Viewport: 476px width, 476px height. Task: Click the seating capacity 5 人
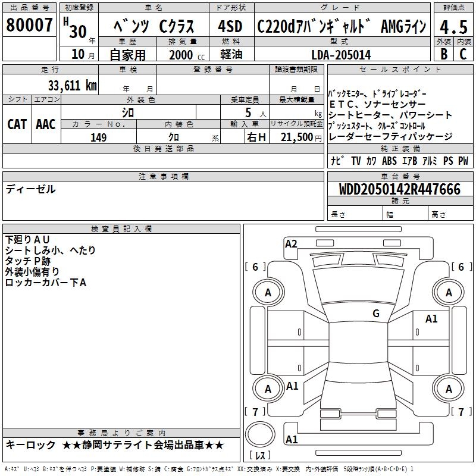click(x=256, y=113)
